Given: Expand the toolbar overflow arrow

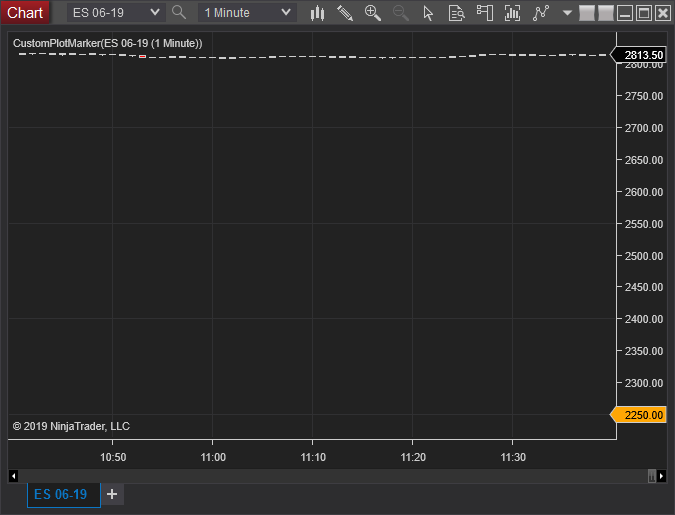Looking at the screenshot, I should (x=567, y=13).
